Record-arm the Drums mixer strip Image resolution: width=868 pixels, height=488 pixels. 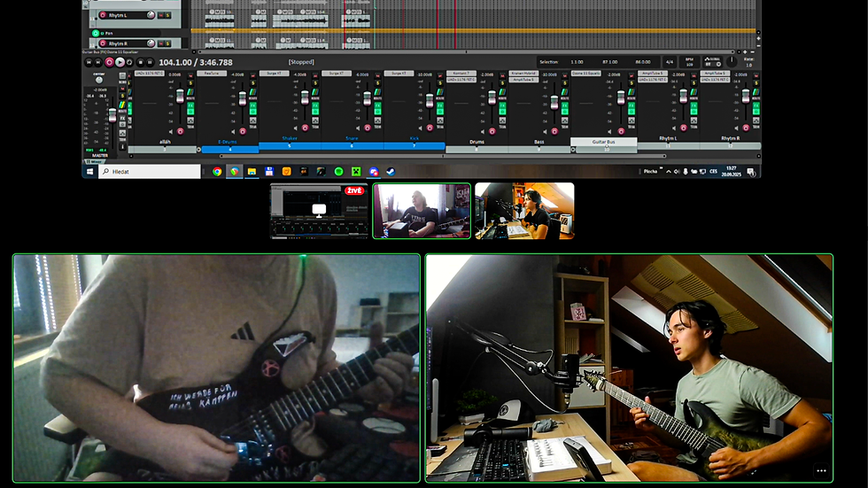(492, 131)
